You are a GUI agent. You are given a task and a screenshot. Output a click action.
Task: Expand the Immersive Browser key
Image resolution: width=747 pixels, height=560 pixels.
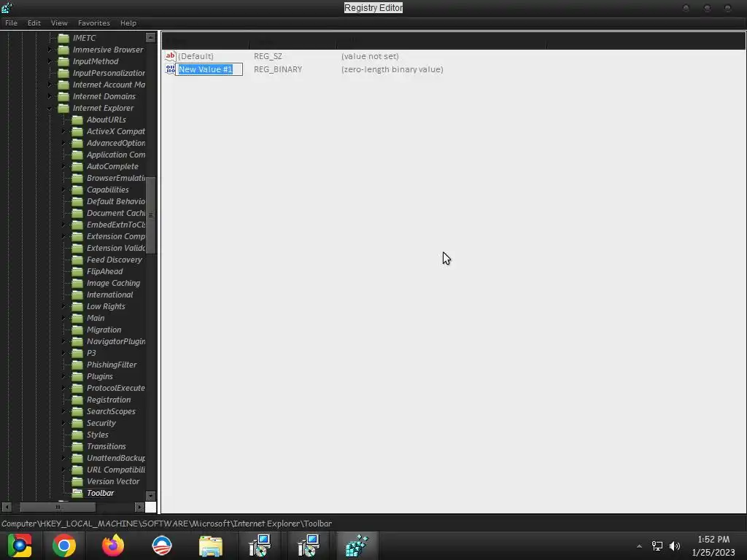pyautogui.click(x=50, y=50)
